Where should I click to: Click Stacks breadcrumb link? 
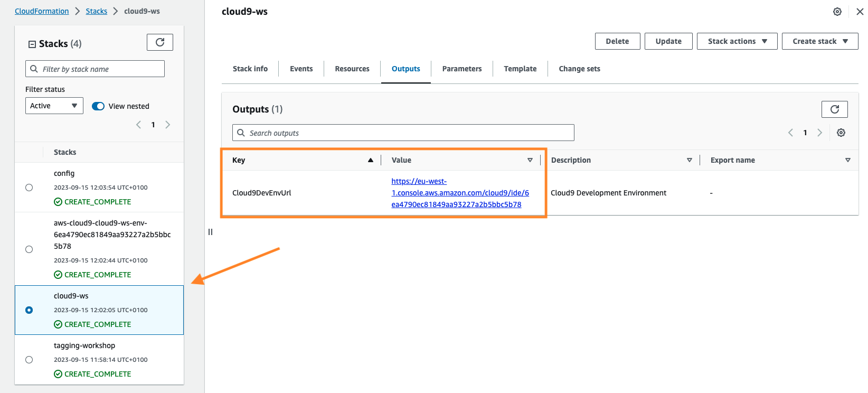97,11
